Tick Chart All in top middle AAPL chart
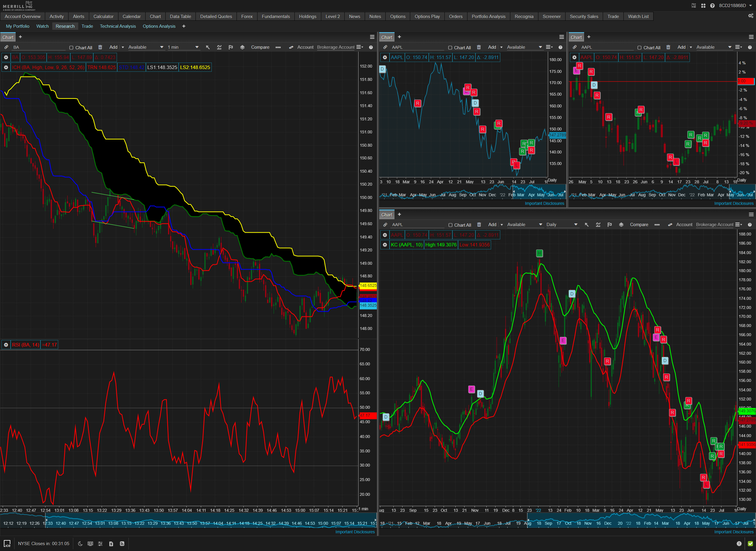The height and width of the screenshot is (551, 756). click(450, 48)
